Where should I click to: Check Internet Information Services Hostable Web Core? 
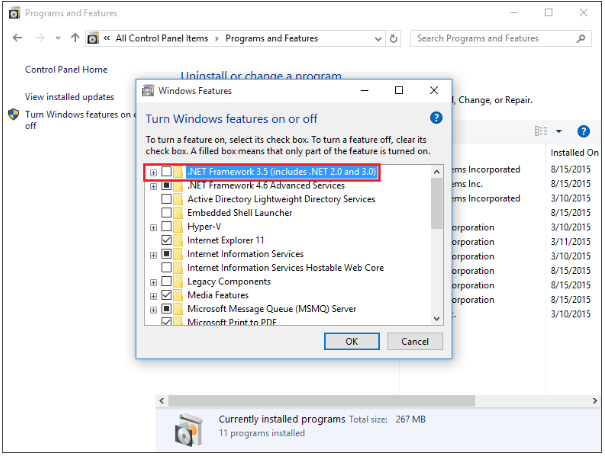point(166,267)
